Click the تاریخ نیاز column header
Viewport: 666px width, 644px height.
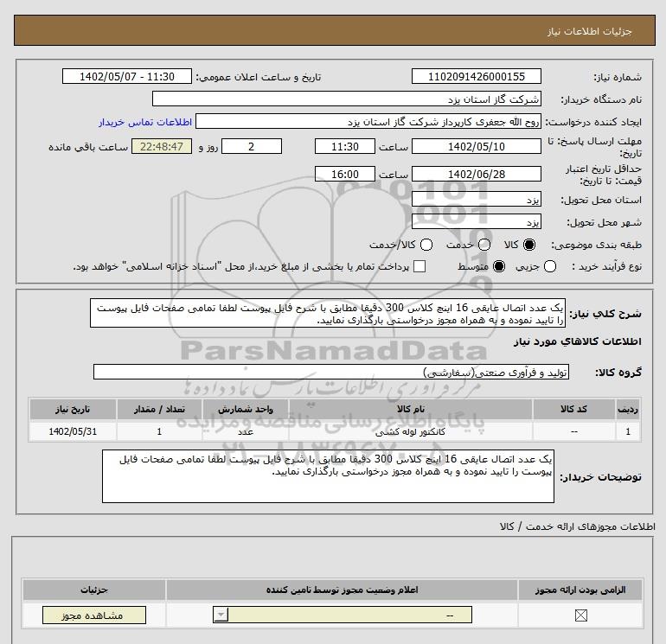tap(73, 409)
